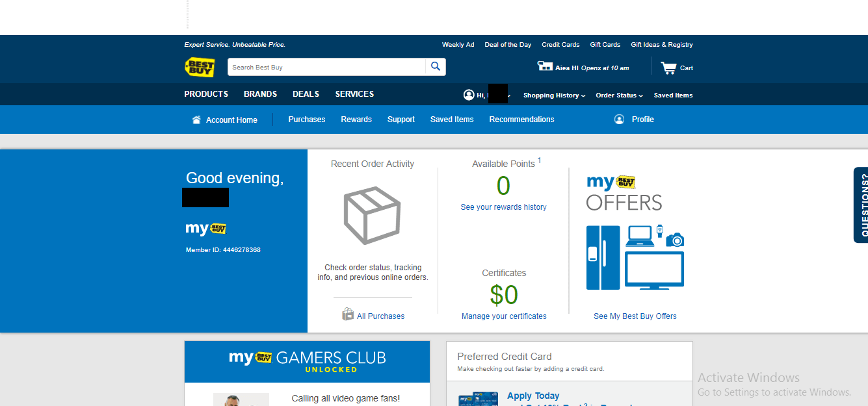Click the my Best Buy Offers logo
Image resolution: width=868 pixels, height=406 pixels.
pyautogui.click(x=624, y=193)
